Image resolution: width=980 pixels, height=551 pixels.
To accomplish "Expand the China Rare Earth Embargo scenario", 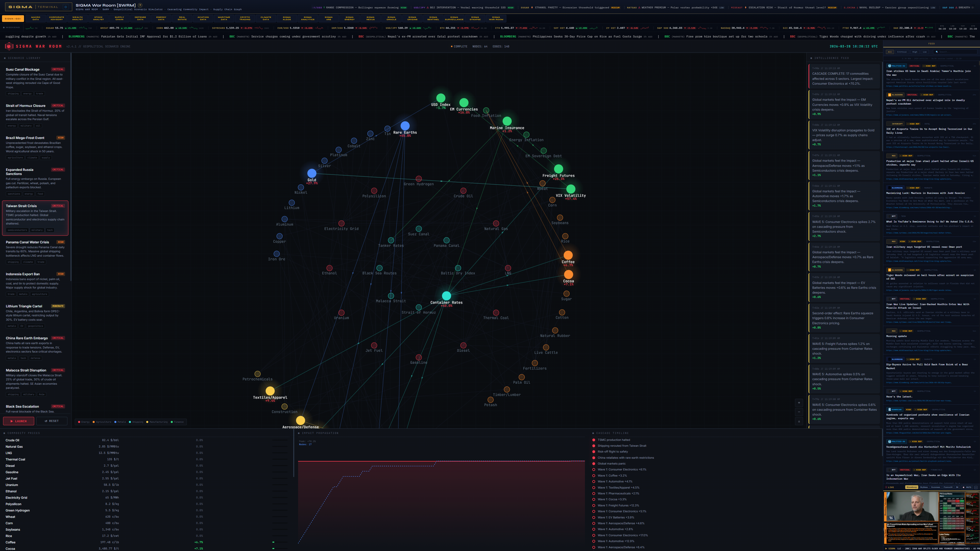I will click(x=27, y=338).
